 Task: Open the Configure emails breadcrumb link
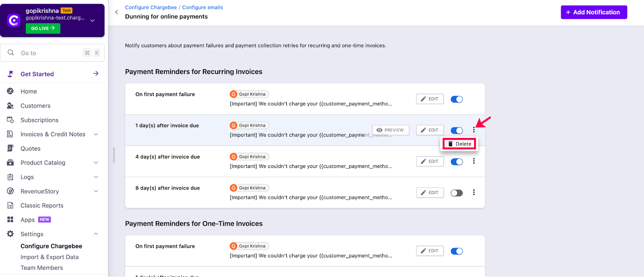[202, 7]
